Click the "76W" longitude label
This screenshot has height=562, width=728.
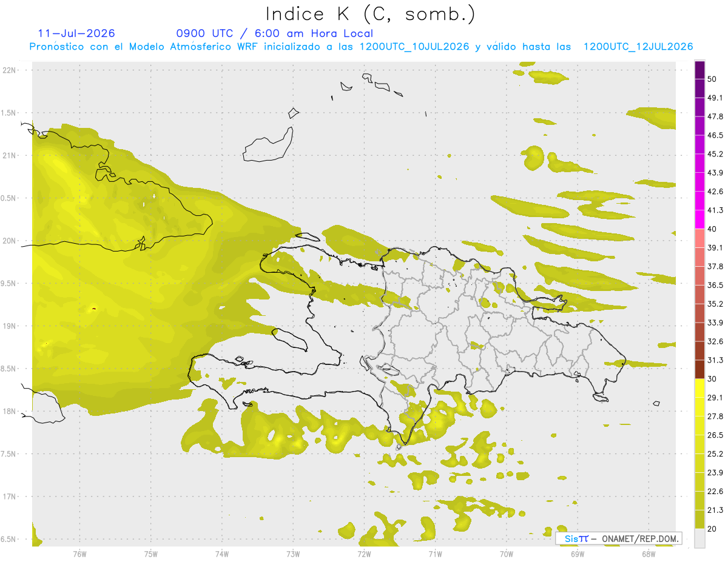79,554
